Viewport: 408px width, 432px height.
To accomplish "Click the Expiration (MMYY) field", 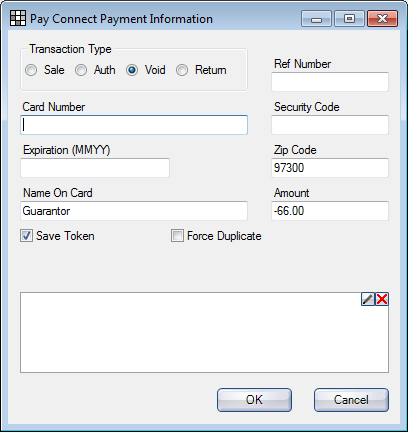I will 95,168.
